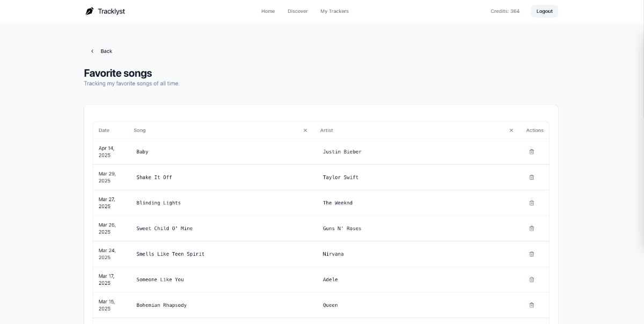This screenshot has width=644, height=324.
Task: Click the Mar 24, 2025 date
Action: pyautogui.click(x=107, y=254)
